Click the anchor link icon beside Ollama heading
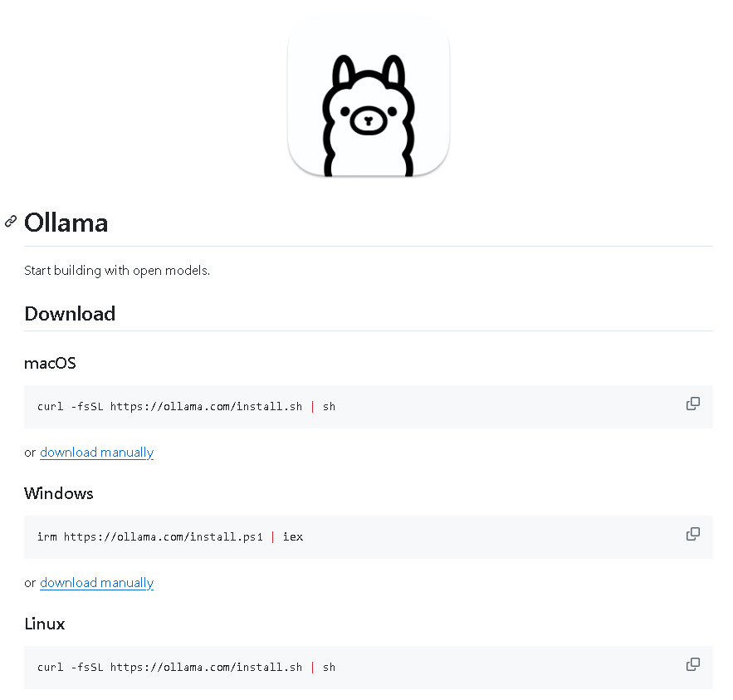The height and width of the screenshot is (700, 733). tap(11, 221)
